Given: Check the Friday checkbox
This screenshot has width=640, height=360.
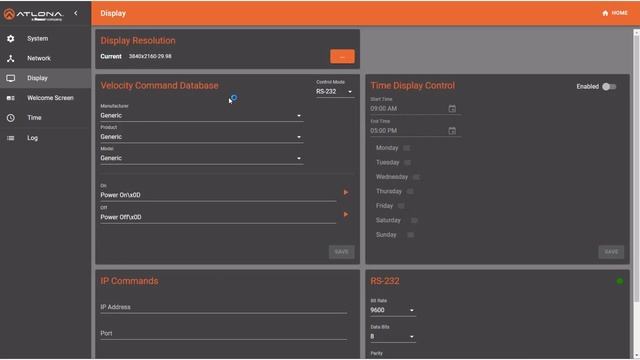Looking at the screenshot, I should click(x=401, y=206).
